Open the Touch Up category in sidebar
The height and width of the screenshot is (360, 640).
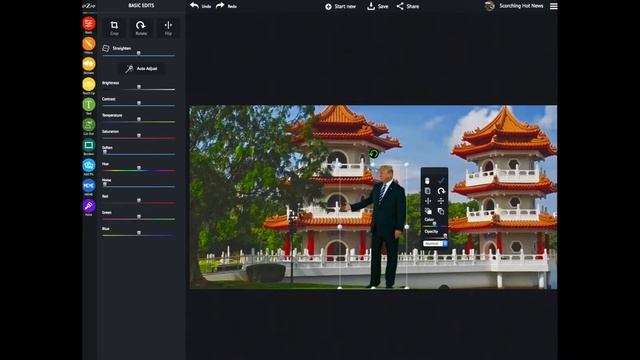pyautogui.click(x=89, y=84)
